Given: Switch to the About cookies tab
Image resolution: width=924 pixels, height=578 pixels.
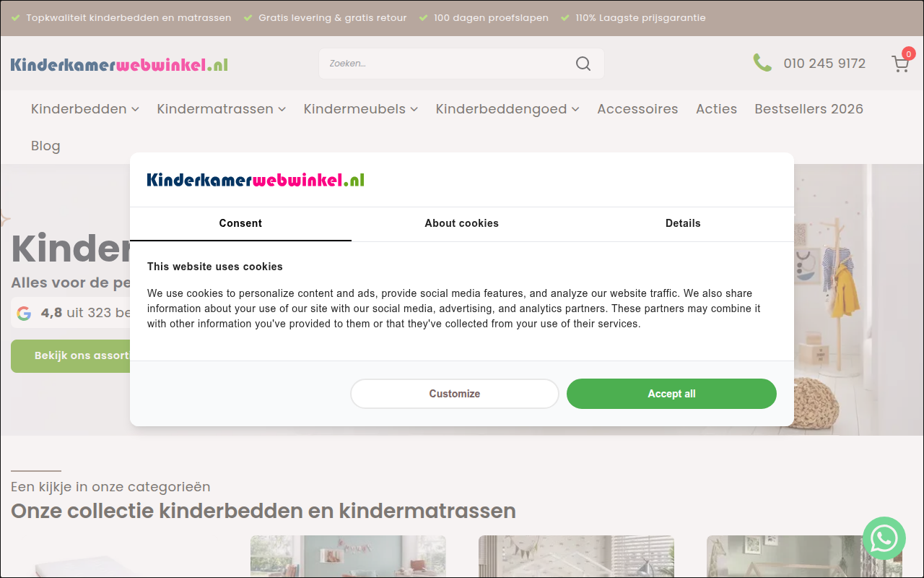Looking at the screenshot, I should 462,224.
